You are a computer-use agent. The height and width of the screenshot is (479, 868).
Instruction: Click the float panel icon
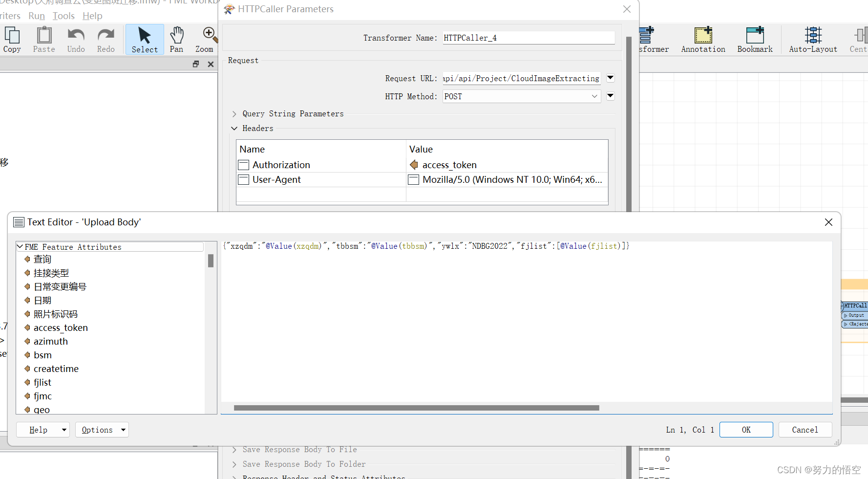pyautogui.click(x=196, y=64)
